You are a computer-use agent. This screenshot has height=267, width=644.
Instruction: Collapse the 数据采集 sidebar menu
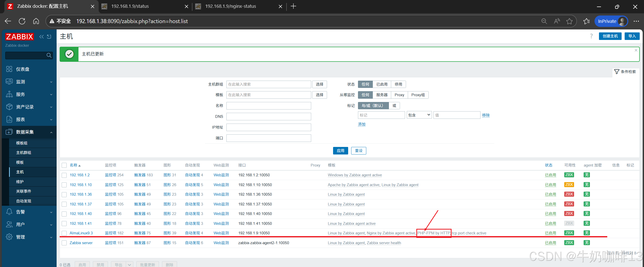[x=29, y=132]
